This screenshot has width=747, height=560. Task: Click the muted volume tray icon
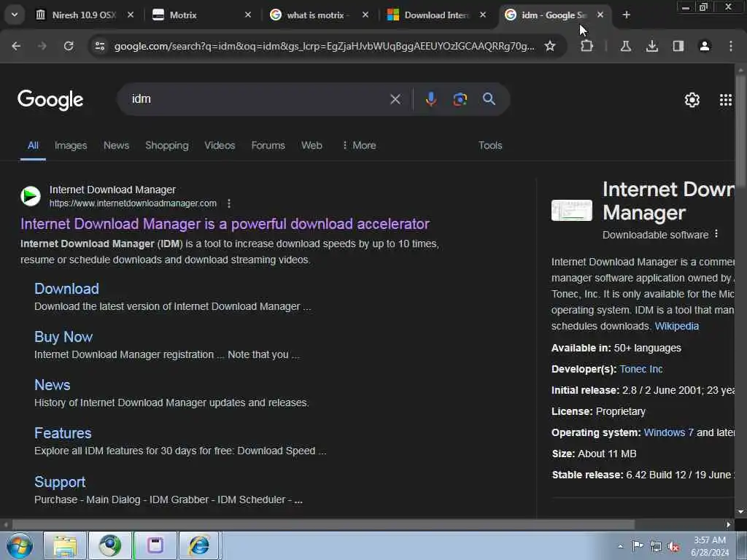tap(673, 547)
